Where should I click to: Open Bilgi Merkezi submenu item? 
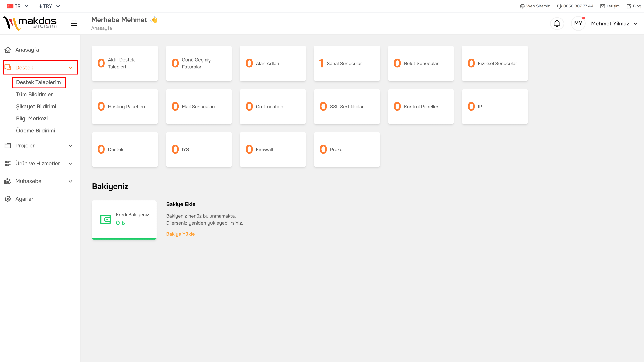(x=32, y=118)
